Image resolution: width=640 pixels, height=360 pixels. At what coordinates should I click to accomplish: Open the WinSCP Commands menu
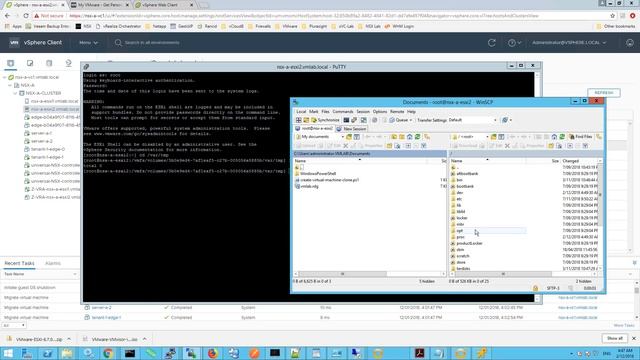[343, 111]
